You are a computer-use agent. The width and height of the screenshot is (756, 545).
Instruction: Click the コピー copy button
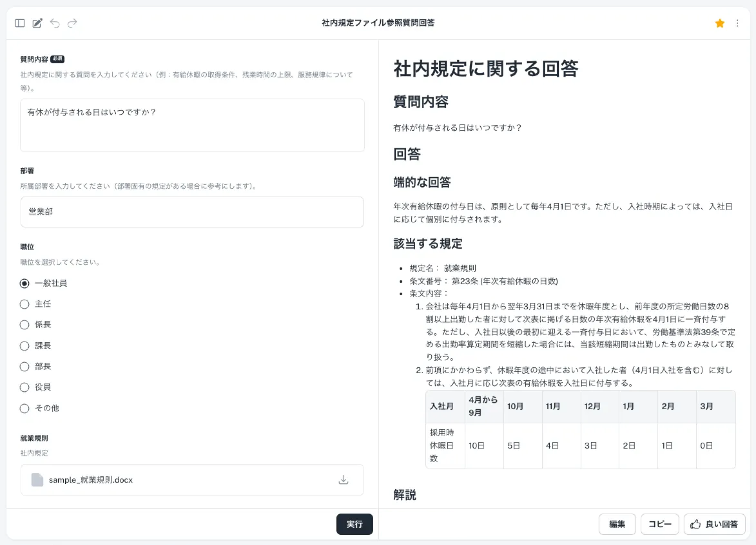coord(660,524)
